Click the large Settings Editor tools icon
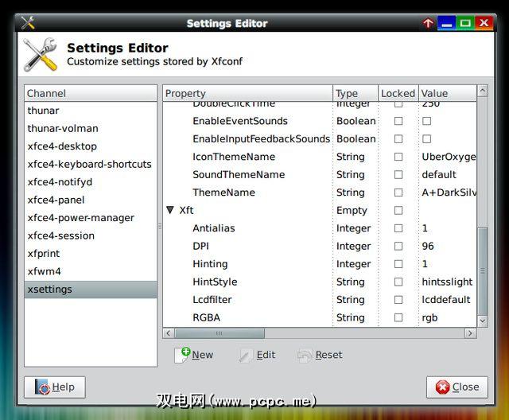Screen dimensions: 509x420 (x=41, y=55)
